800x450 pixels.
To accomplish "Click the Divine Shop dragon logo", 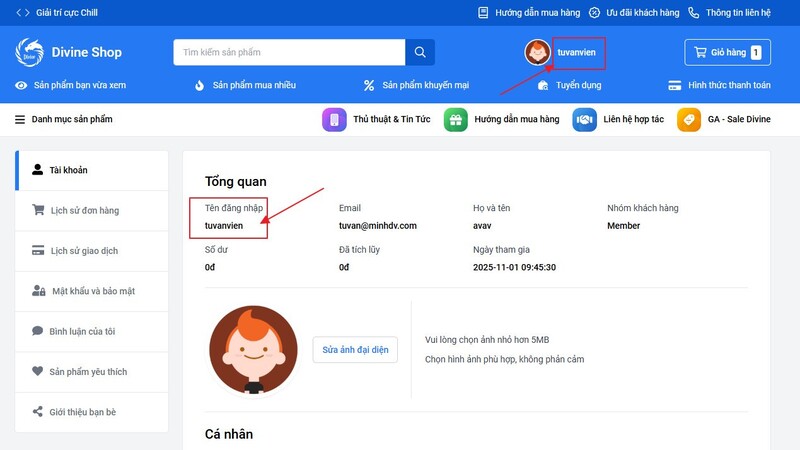I will [30, 52].
